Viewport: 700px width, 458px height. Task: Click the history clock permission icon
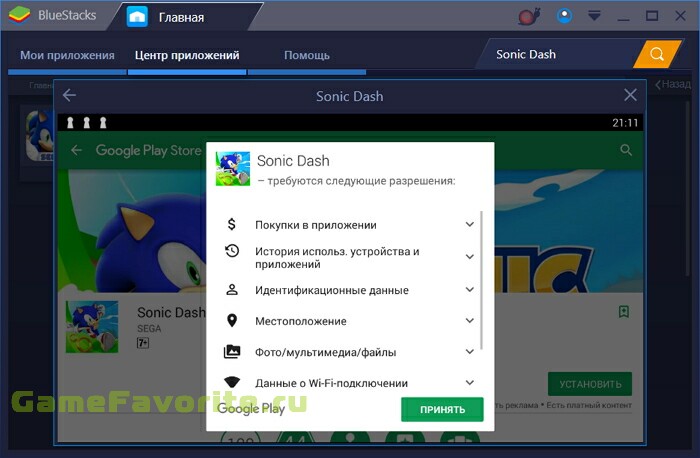pos(232,251)
